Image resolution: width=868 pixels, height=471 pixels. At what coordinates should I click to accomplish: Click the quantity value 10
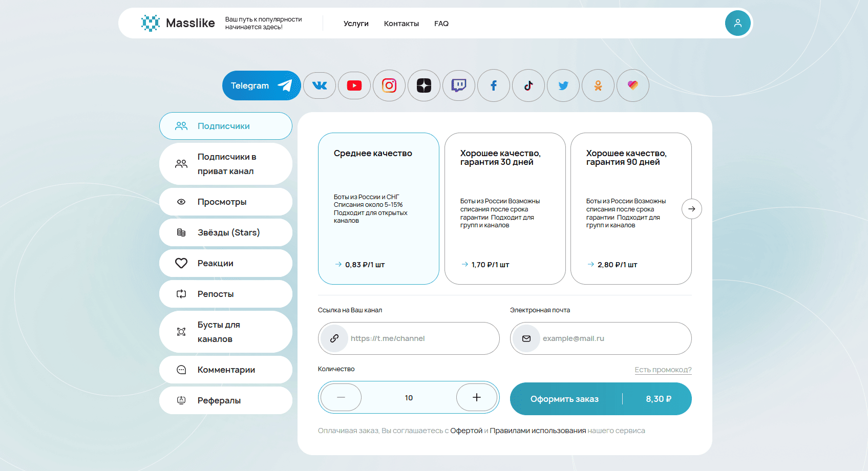click(x=409, y=398)
